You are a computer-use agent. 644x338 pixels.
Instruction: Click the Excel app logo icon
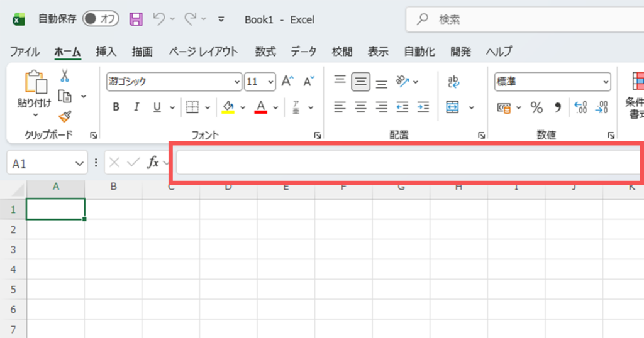pyautogui.click(x=18, y=19)
